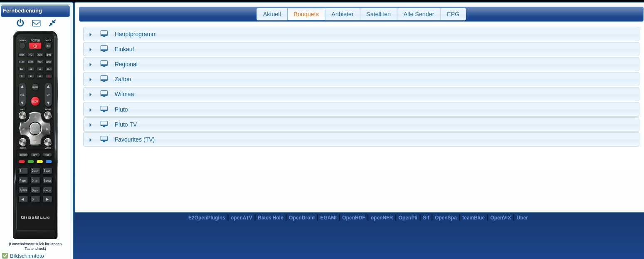Click the volume up arrow on remote
The image size is (644, 259).
point(22,87)
